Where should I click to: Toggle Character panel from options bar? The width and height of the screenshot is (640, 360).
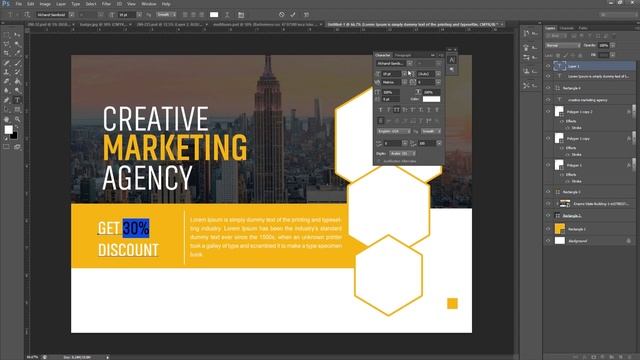[241, 15]
